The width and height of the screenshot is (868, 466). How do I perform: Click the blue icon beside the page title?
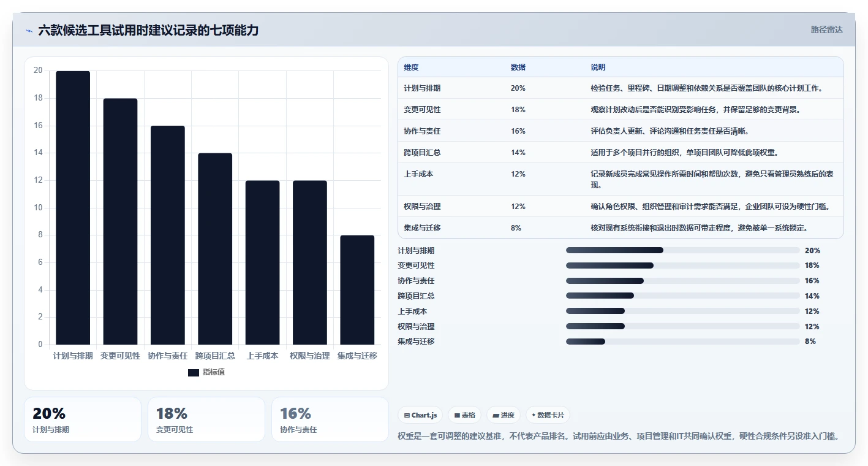[29, 31]
